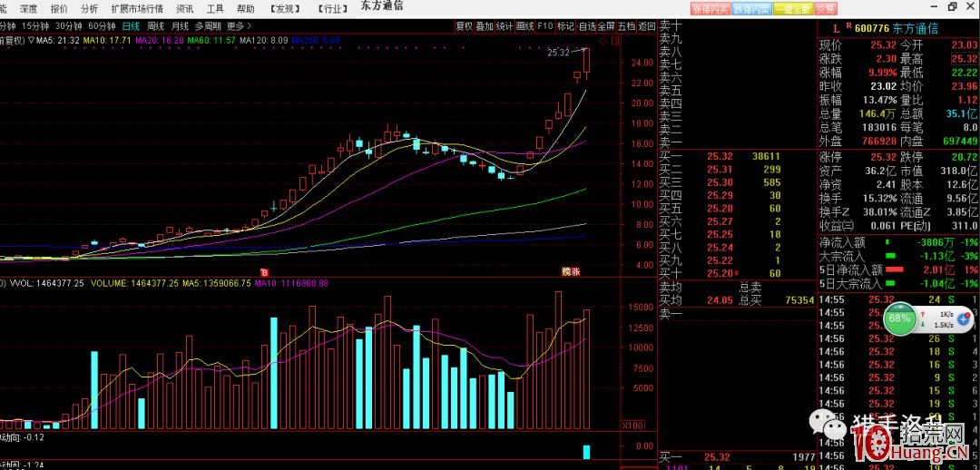Click the VOLUME: 1464377.25 indicator label
The height and width of the screenshot is (470, 980).
[x=135, y=283]
